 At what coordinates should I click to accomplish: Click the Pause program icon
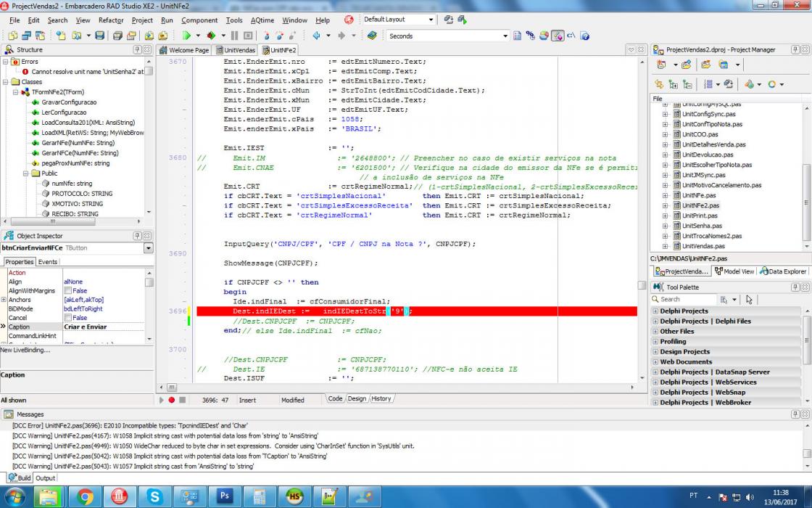[x=235, y=36]
